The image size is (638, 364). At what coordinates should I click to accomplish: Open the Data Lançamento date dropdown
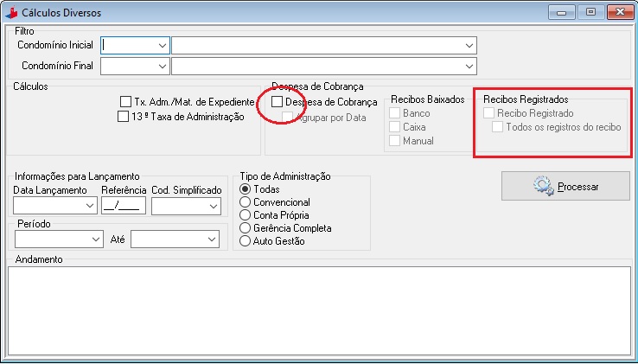[89, 206]
